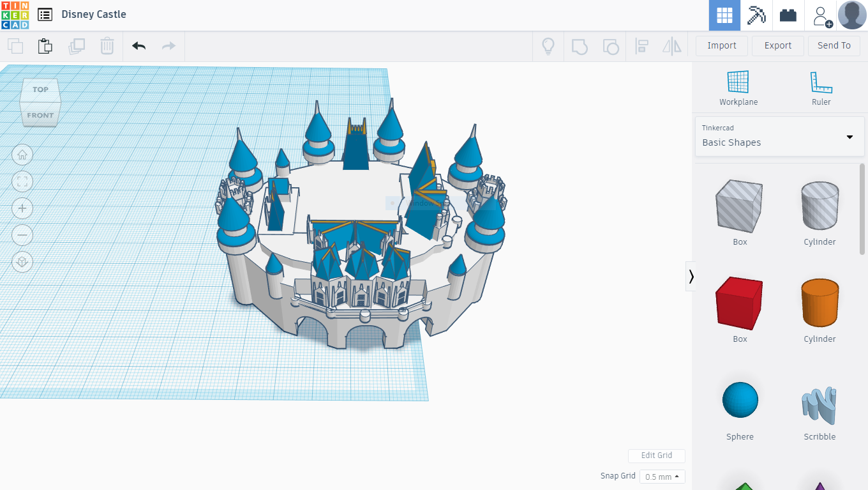Undo the last action

click(138, 46)
